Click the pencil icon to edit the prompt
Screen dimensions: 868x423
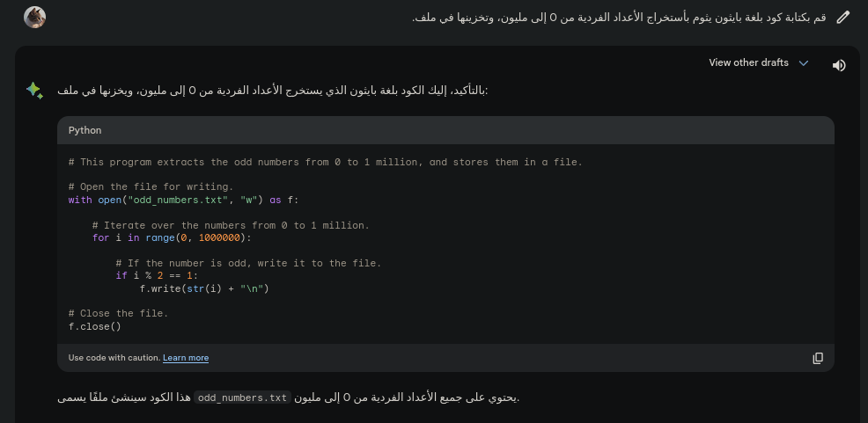[x=843, y=17]
